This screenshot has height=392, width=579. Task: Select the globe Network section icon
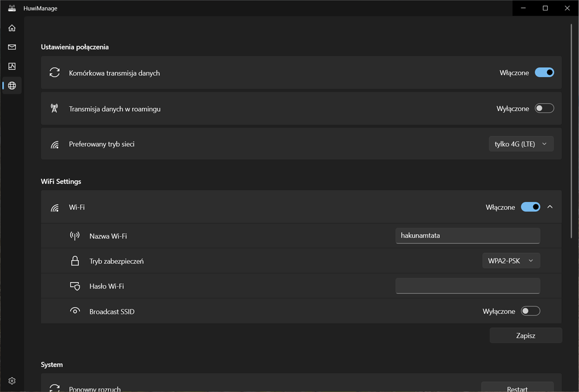11,85
